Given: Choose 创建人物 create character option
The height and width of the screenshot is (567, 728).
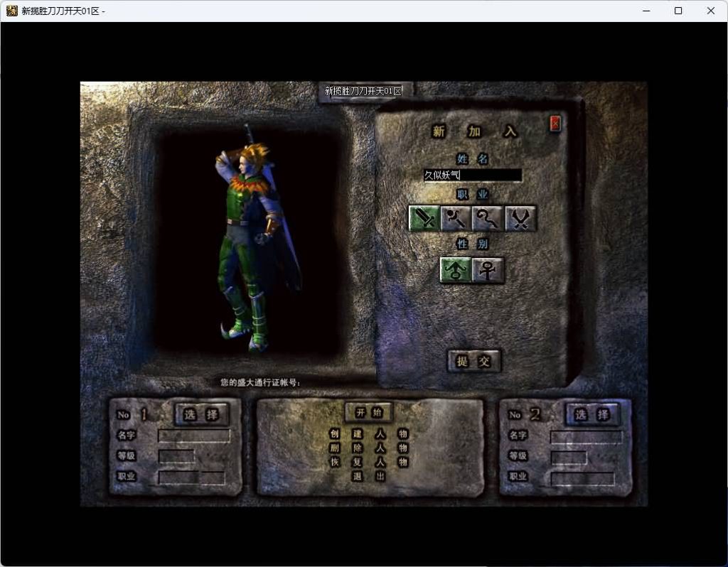Looking at the screenshot, I should point(368,433).
